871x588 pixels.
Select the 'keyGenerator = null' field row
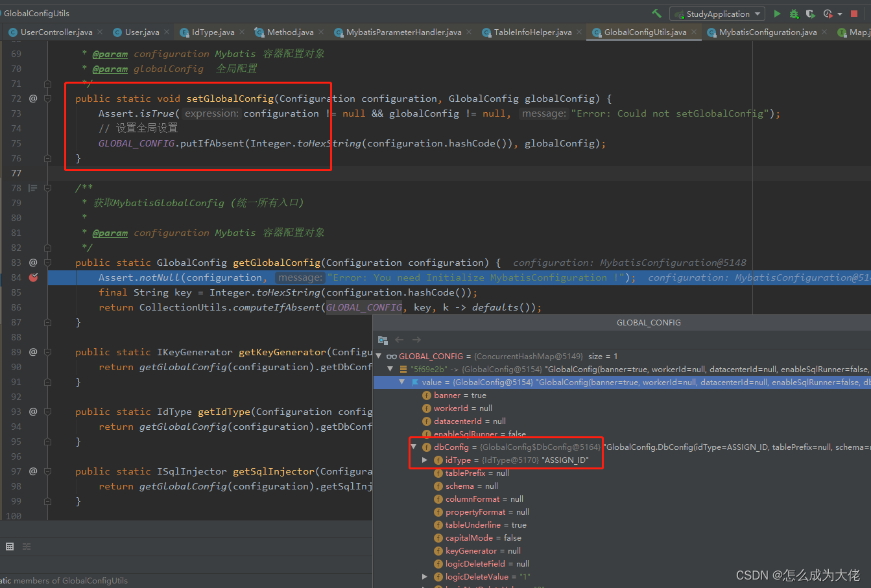pos(622,550)
